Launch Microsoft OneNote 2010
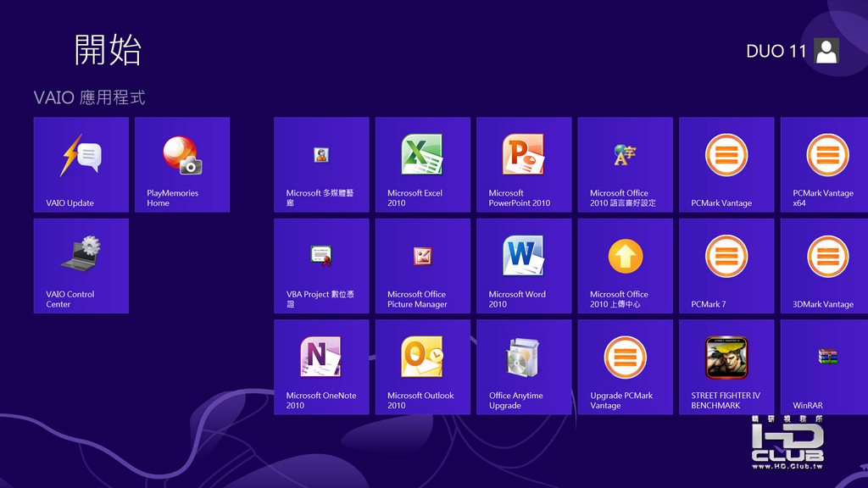 [x=321, y=367]
